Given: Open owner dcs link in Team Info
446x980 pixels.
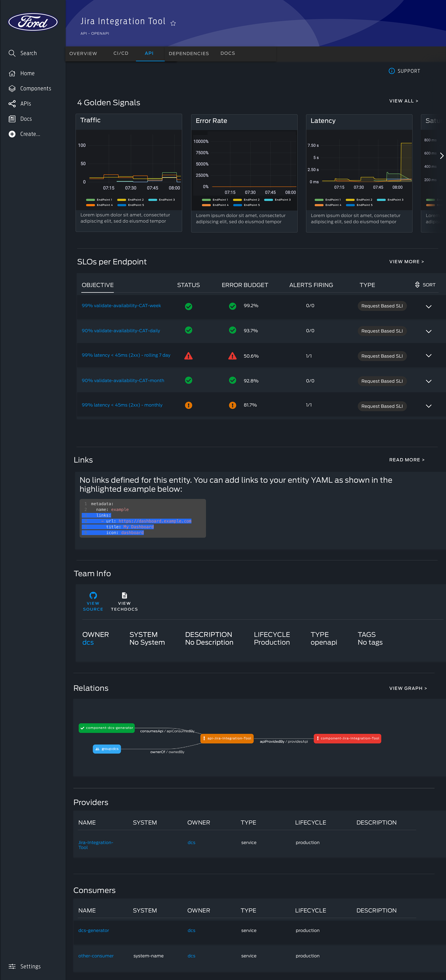Looking at the screenshot, I should [88, 642].
